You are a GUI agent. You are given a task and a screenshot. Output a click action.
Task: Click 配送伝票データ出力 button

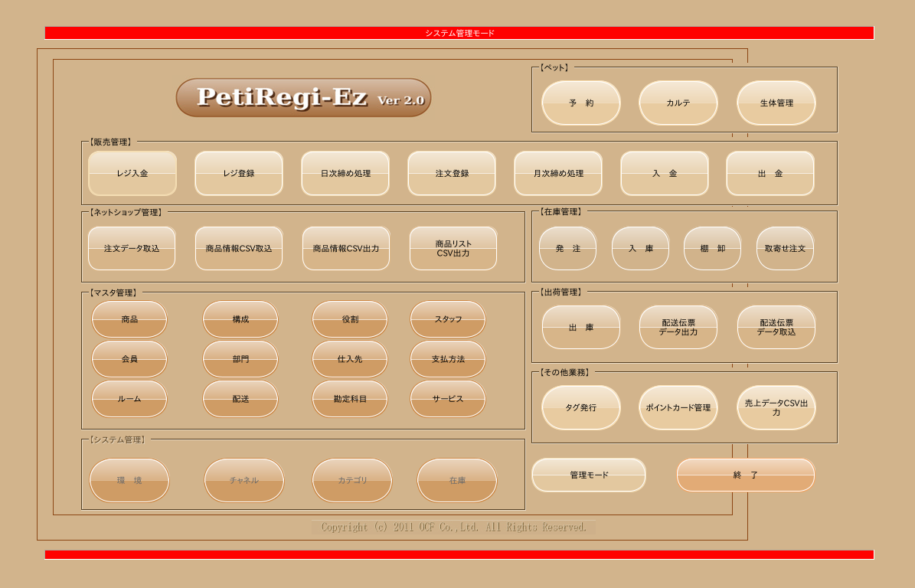click(x=678, y=327)
